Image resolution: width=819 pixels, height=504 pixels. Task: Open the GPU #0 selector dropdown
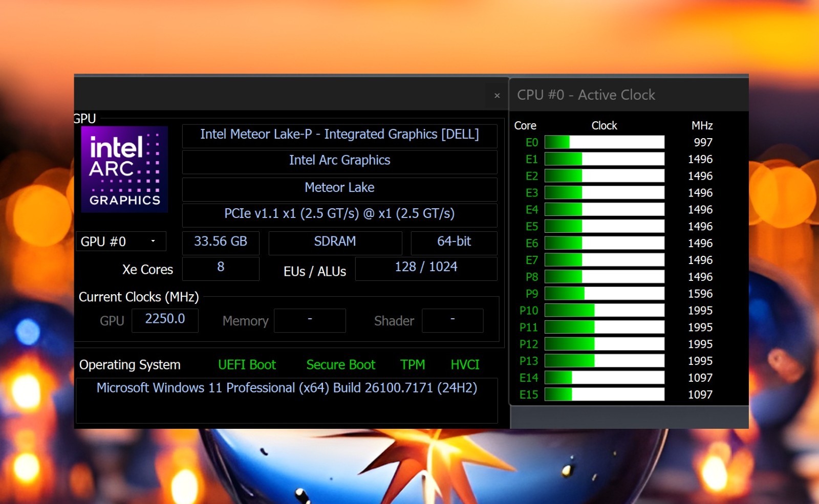pos(121,242)
